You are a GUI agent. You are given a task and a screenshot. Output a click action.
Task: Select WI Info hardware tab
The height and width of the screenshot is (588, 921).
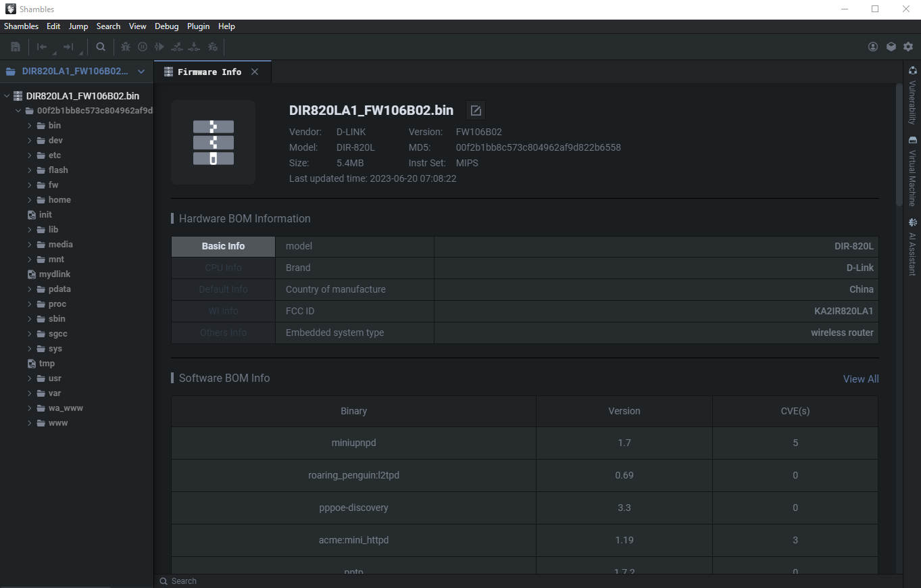tap(223, 311)
